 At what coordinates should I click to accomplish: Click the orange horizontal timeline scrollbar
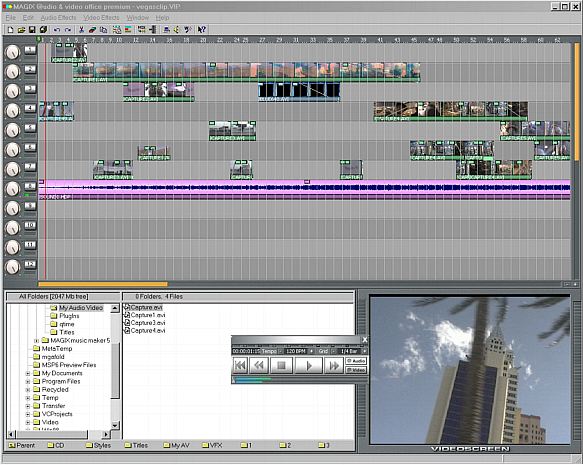tap(103, 284)
